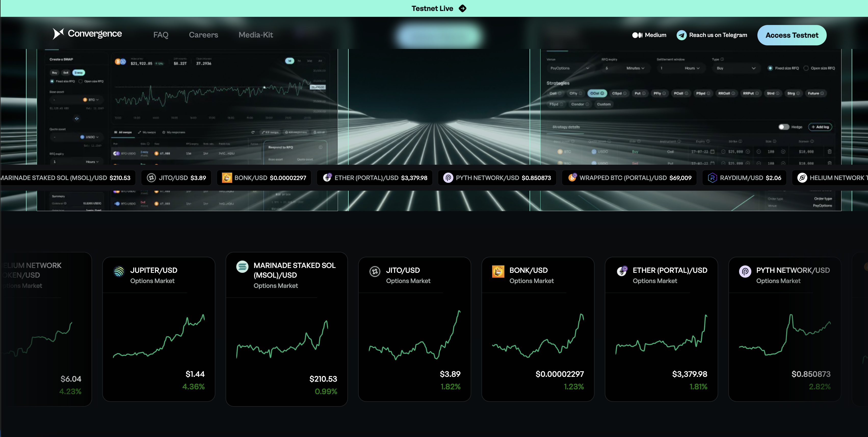The image size is (868, 437).
Task: Click the Ether (Portal) icon in the ticker
Action: pos(327,177)
